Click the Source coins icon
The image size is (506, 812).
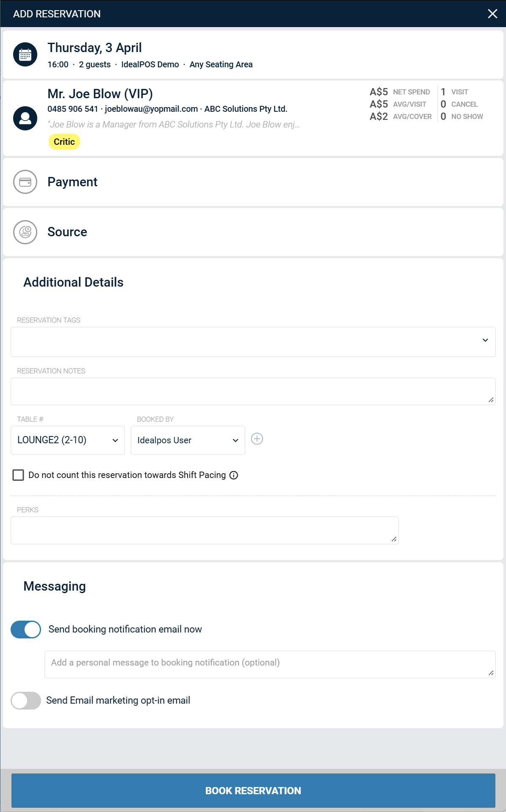tap(25, 232)
